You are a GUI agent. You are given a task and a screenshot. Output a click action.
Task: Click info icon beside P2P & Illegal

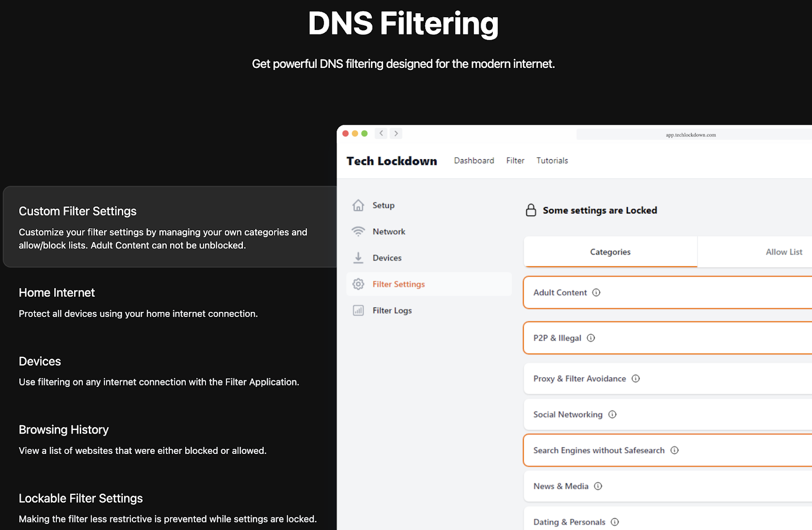pos(591,338)
